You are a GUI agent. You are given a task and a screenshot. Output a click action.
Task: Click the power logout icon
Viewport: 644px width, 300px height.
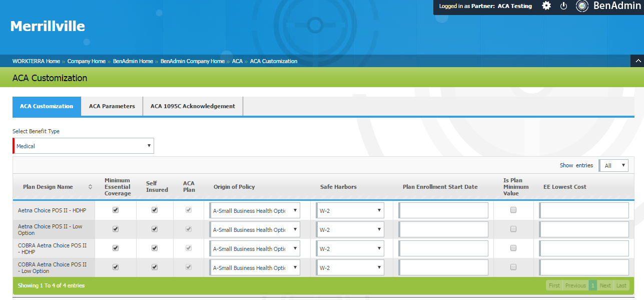[x=563, y=6]
